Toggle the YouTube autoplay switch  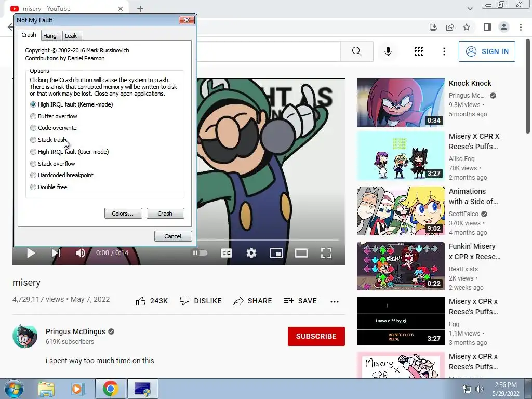click(x=200, y=253)
